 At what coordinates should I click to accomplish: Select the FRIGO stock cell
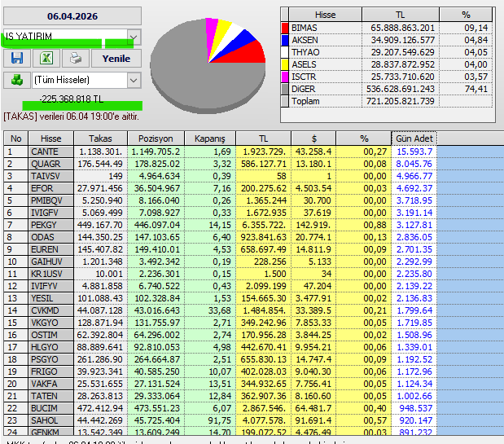coord(50,371)
